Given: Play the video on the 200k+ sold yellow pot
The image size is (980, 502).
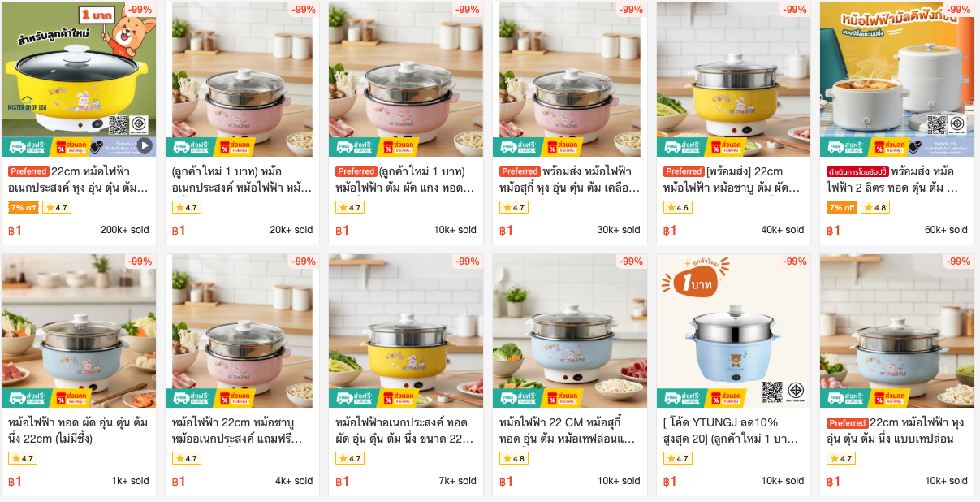Looking at the screenshot, I should point(145,145).
